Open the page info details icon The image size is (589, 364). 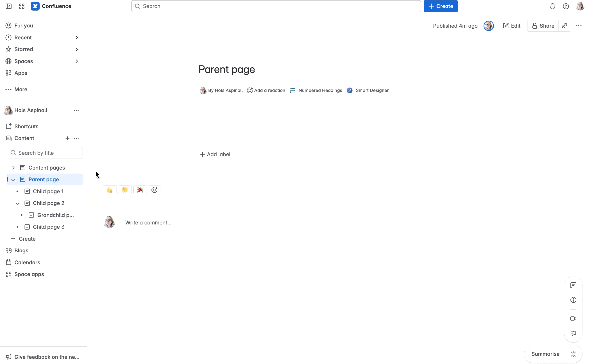(x=573, y=300)
